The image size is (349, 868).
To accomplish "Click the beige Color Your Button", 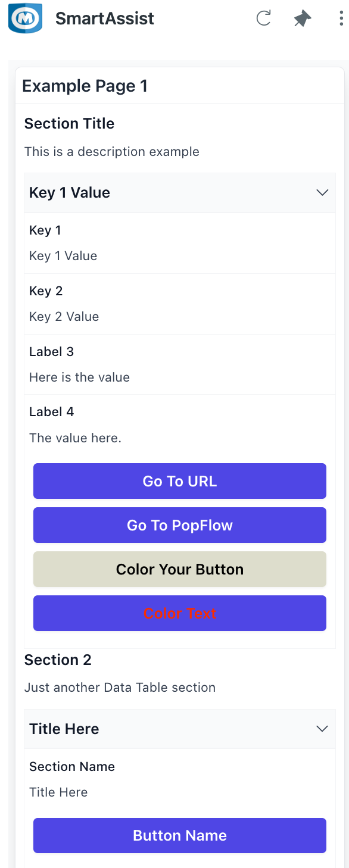I will click(x=180, y=569).
